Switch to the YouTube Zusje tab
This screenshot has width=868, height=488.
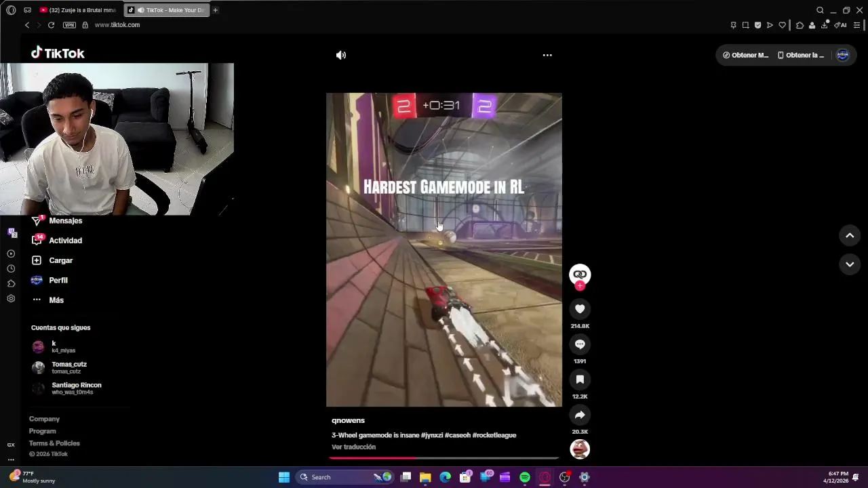click(77, 10)
